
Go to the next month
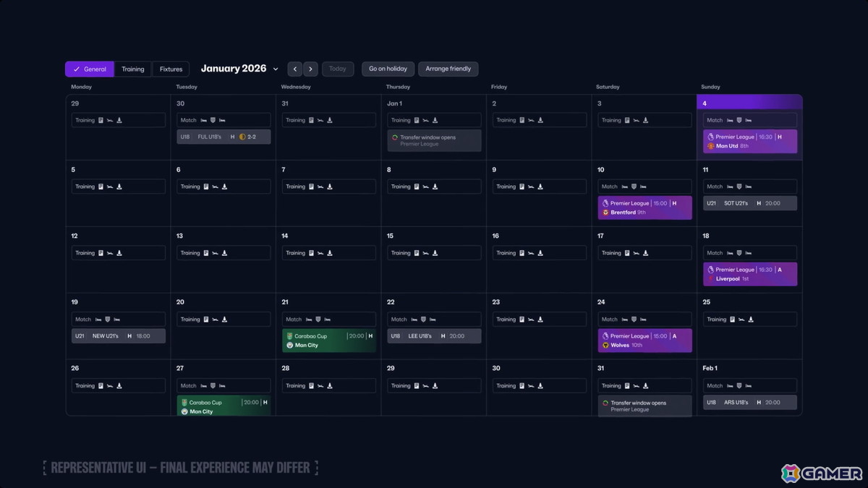310,69
